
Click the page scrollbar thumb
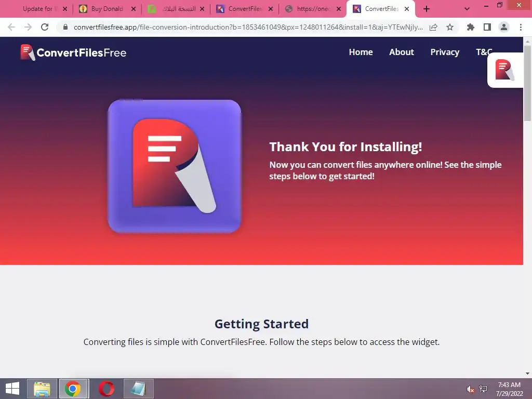(x=527, y=83)
